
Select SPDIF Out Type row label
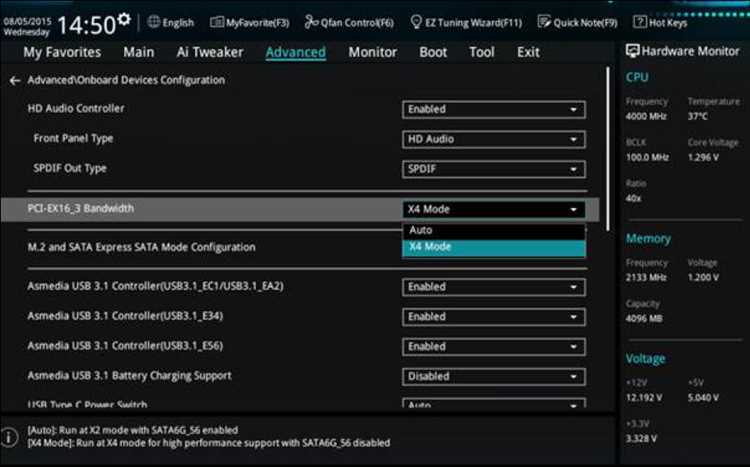[70, 168]
